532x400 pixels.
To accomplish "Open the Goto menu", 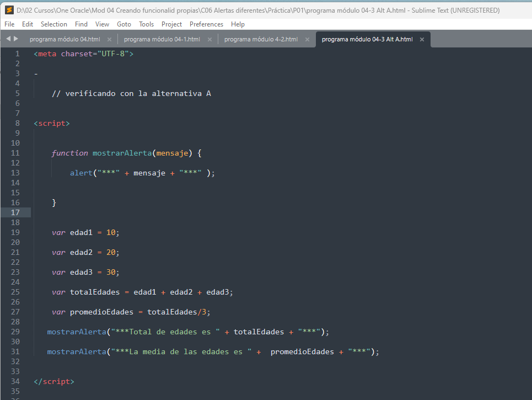I will click(124, 24).
